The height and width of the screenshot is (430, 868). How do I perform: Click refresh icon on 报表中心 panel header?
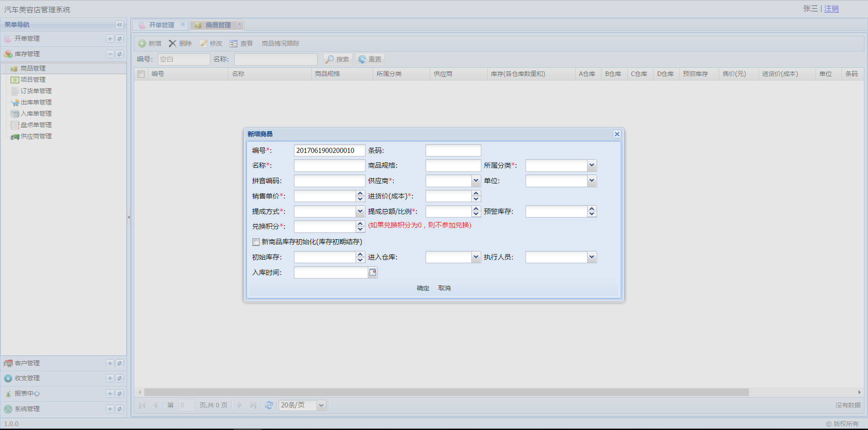[x=119, y=393]
